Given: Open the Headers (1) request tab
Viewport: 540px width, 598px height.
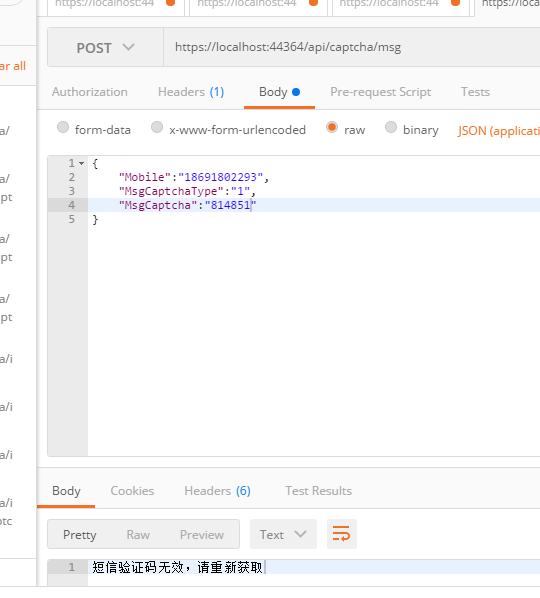Looking at the screenshot, I should click(x=191, y=92).
